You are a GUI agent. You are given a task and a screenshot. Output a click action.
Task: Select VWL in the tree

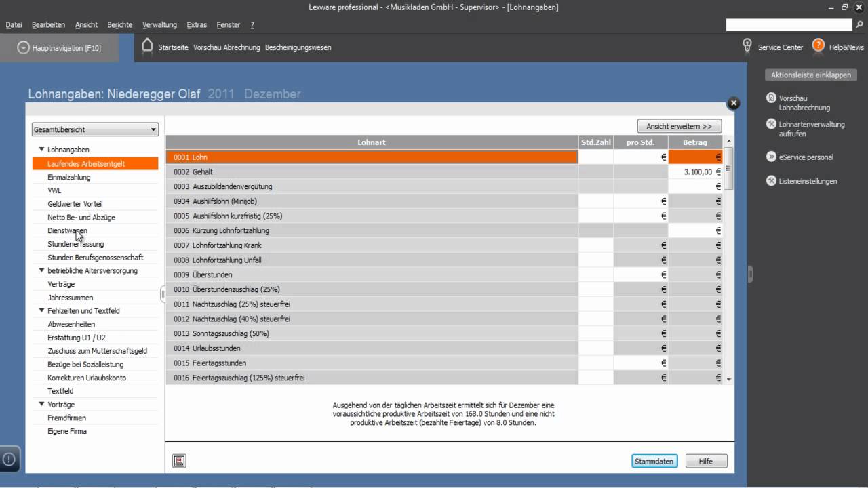click(54, 190)
